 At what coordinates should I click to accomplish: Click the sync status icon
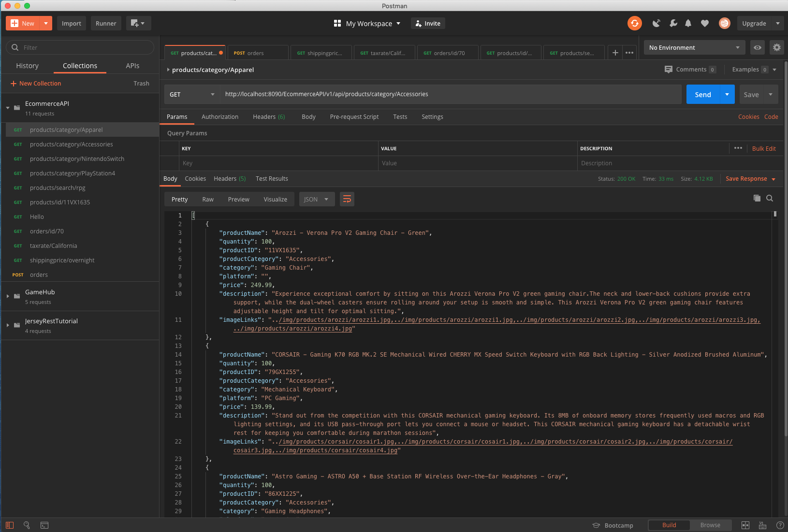[x=634, y=23]
